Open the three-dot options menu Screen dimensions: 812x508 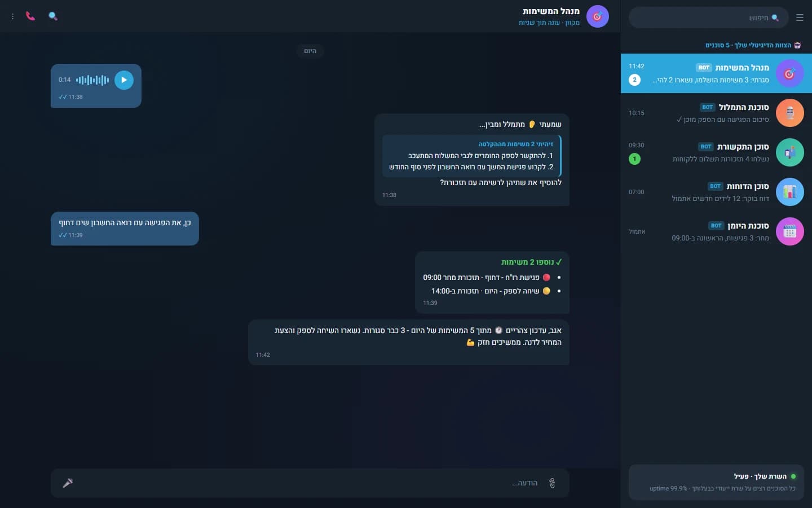[x=12, y=16]
